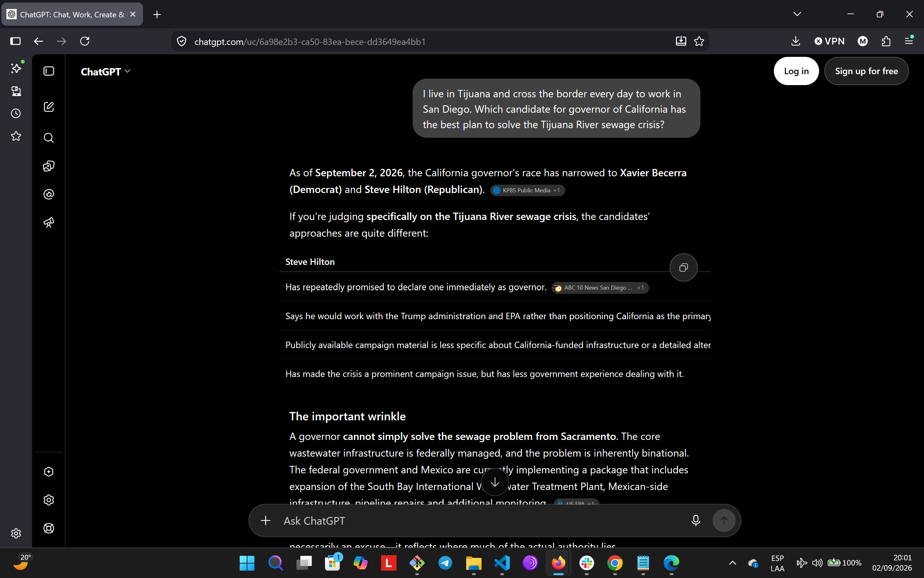
Task: Open the ABC 10 News San Diego citation
Action: (x=600, y=288)
